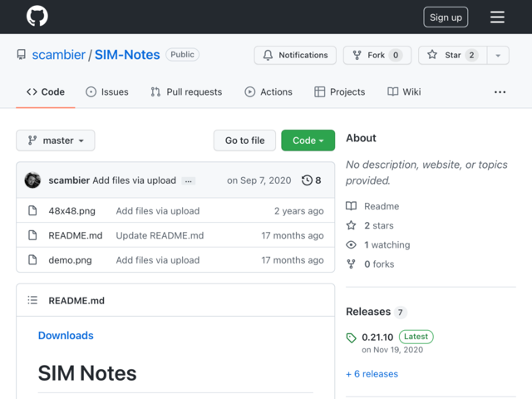Open the Star lists dropdown arrow
Image resolution: width=532 pixels, height=399 pixels.
pos(498,56)
